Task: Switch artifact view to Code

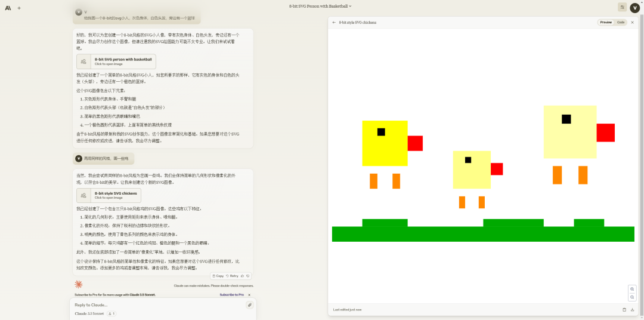Action: pos(621,22)
